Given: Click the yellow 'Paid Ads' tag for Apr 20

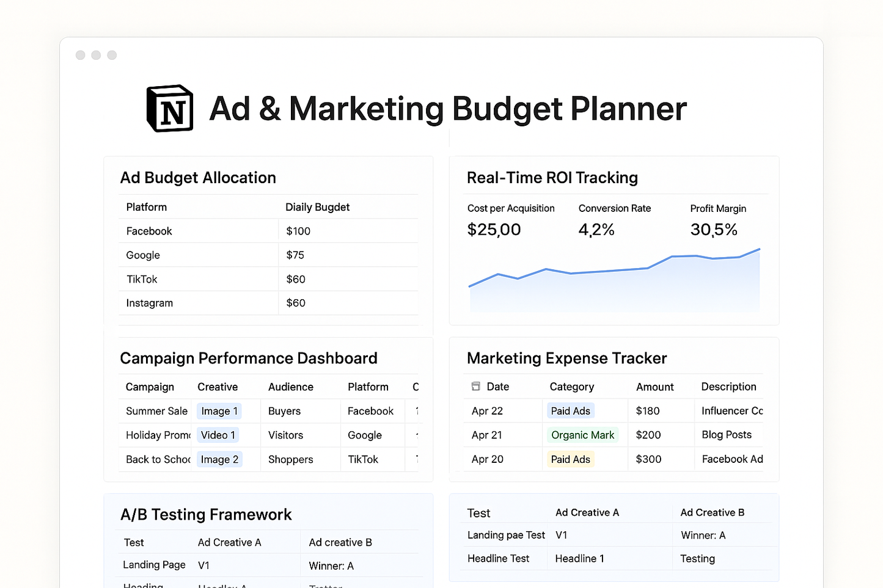Looking at the screenshot, I should (570, 459).
